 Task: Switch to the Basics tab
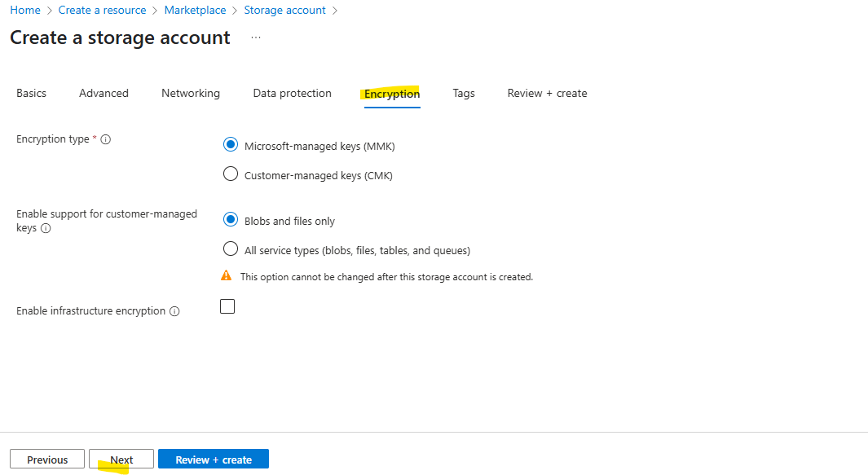[32, 93]
